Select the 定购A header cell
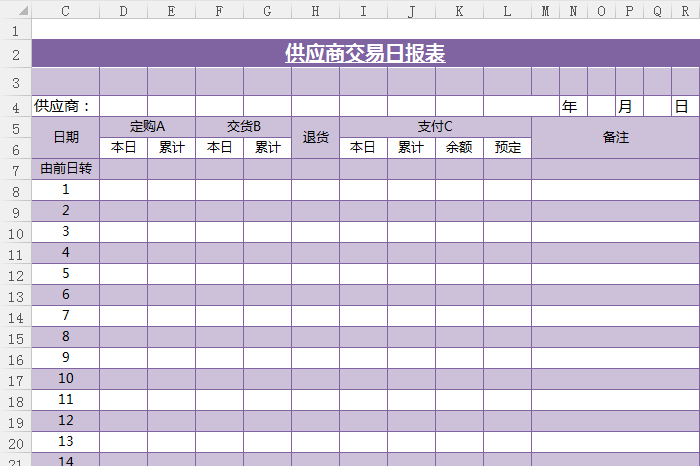Viewport: 700px width, 466px height. [147, 126]
